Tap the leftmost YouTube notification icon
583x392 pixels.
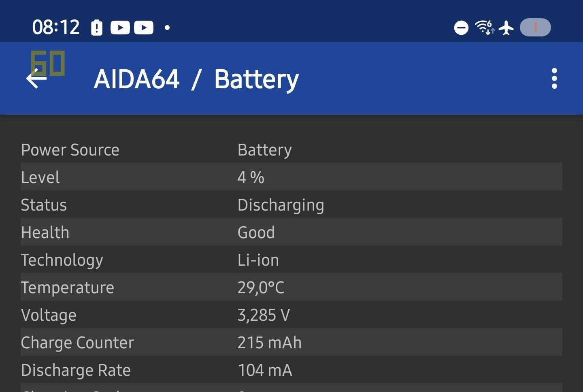[120, 28]
